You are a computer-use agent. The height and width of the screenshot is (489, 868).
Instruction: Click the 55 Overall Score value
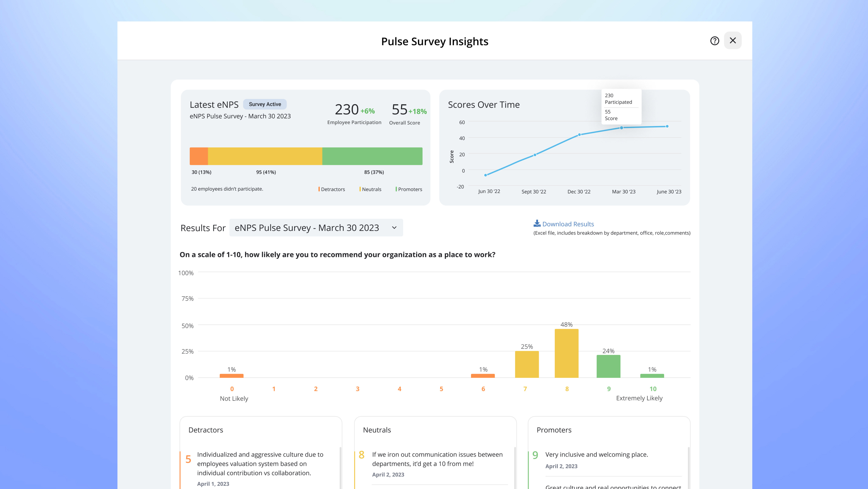(400, 110)
